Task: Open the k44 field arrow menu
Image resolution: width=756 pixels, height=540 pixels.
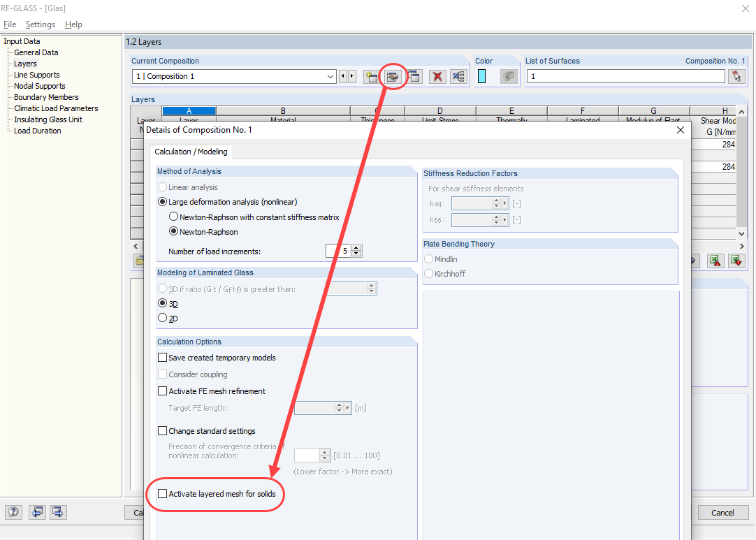Action: tap(504, 203)
